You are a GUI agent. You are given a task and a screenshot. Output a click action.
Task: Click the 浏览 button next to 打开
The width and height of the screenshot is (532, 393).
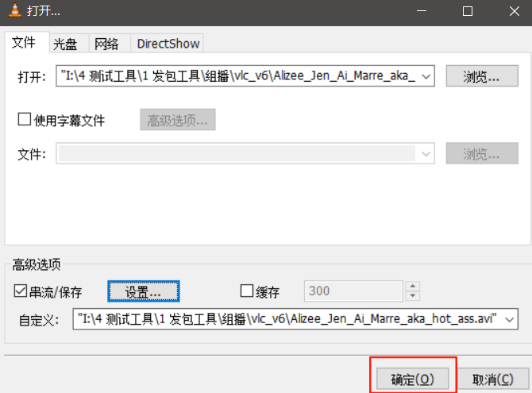[x=482, y=76]
